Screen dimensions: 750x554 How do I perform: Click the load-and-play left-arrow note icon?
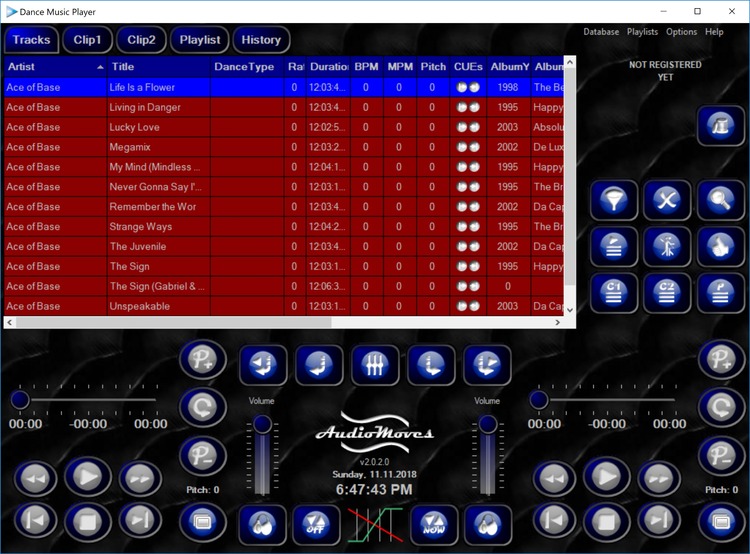[263, 365]
